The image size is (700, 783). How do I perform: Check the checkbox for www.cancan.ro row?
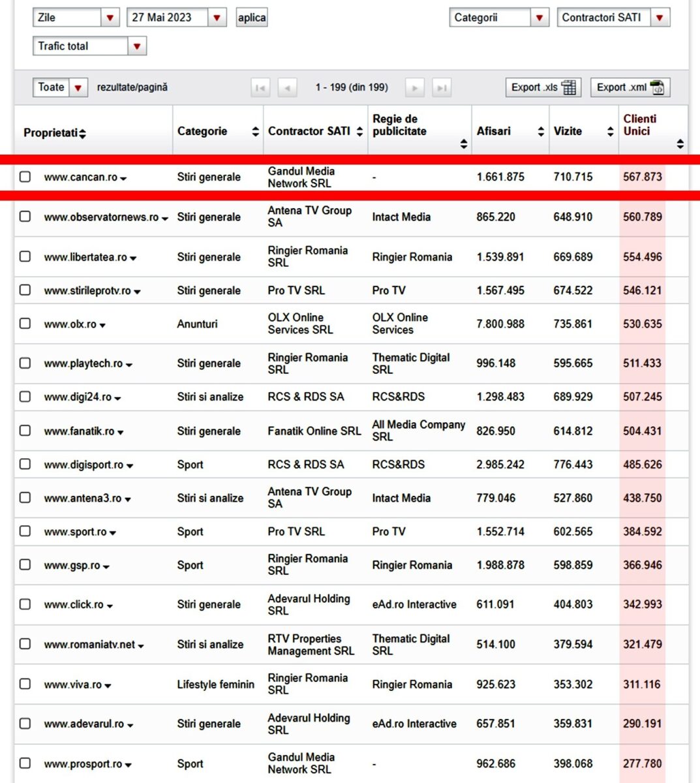[25, 177]
